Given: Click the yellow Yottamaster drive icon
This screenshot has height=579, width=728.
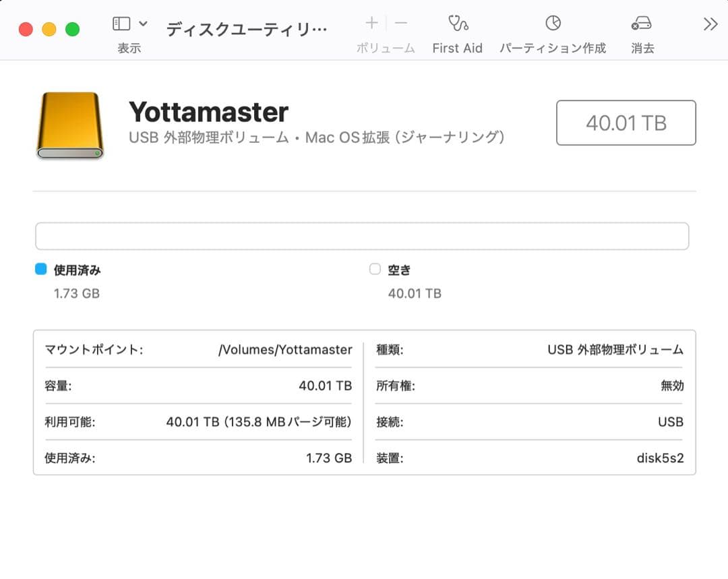Looking at the screenshot, I should point(69,124).
